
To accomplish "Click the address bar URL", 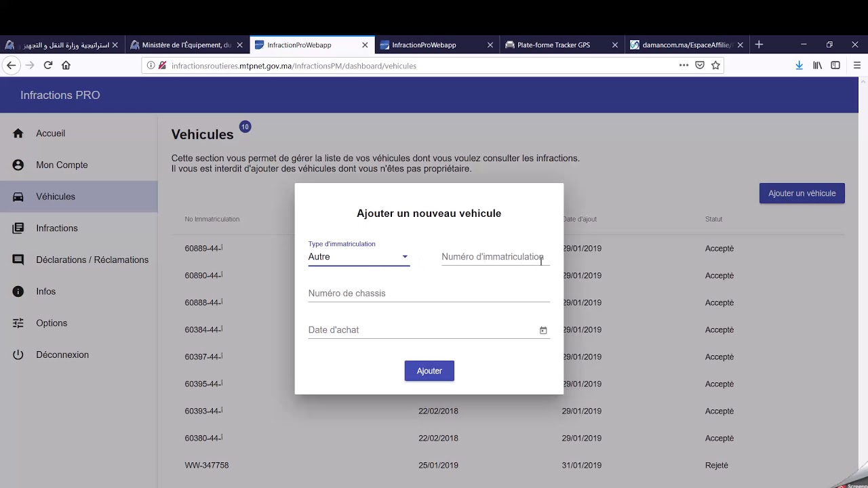I will (294, 66).
